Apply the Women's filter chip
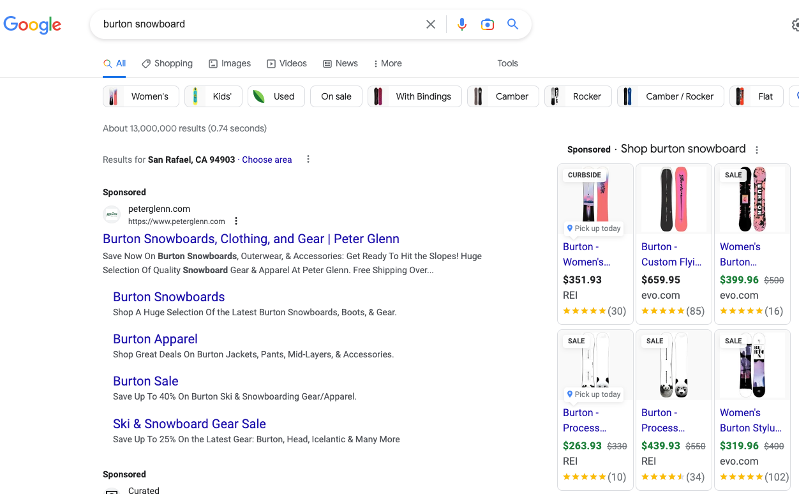This screenshot has width=800, height=495. coord(141,96)
